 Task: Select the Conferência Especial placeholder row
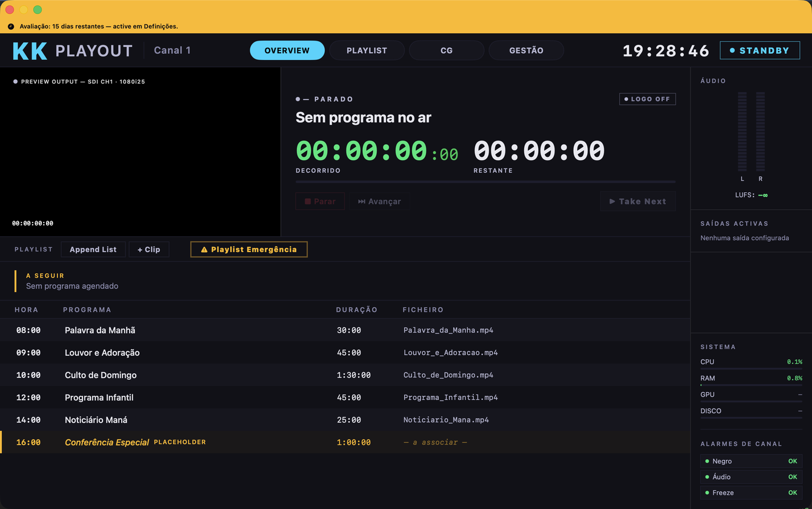(x=345, y=442)
